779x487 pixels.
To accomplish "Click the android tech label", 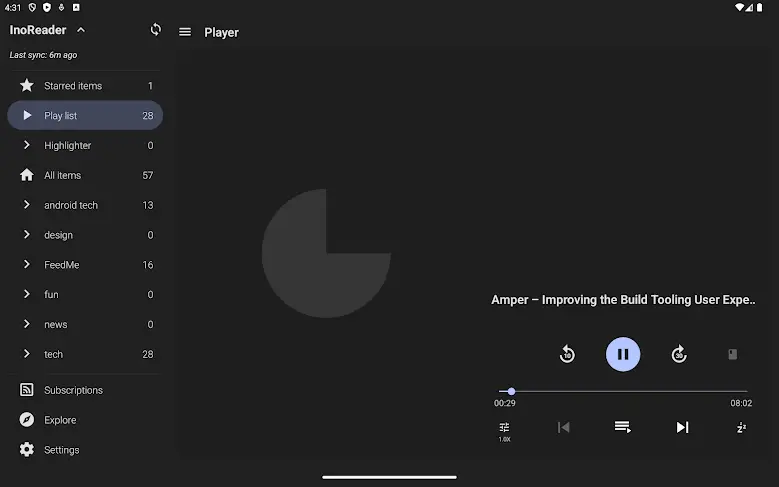I will 71,205.
